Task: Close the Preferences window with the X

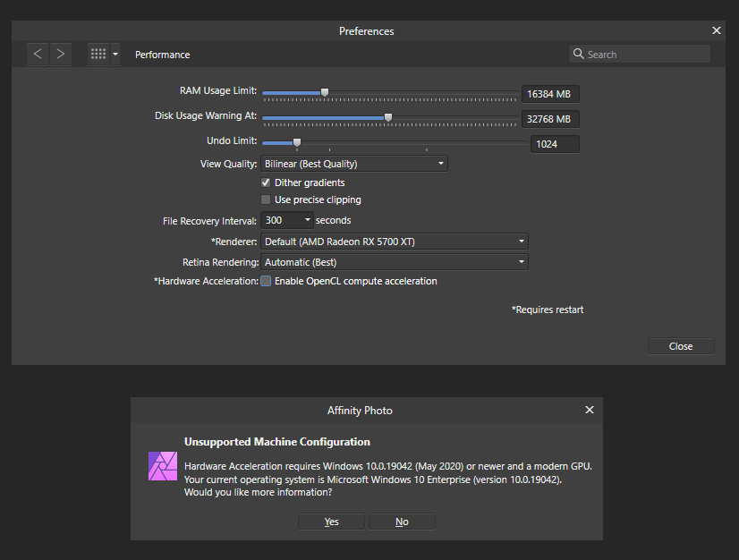Action: coord(717,30)
